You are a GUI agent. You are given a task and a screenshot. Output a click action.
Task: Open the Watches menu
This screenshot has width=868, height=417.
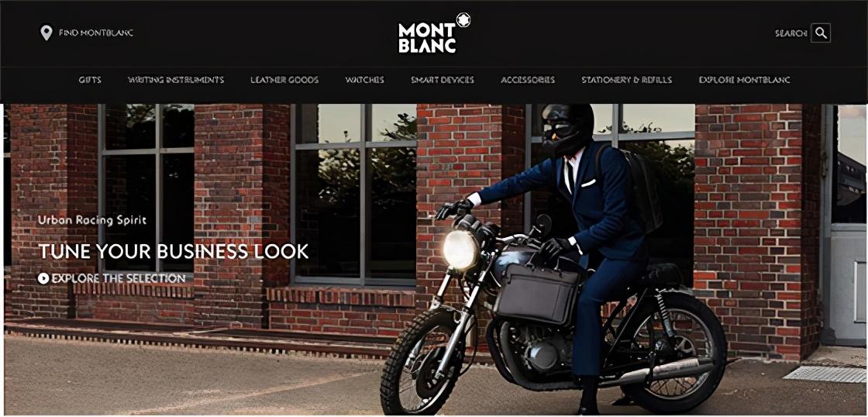pos(365,80)
